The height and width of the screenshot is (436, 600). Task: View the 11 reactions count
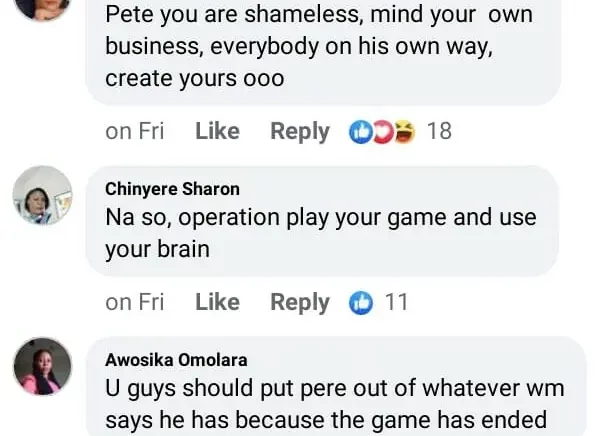pyautogui.click(x=396, y=302)
